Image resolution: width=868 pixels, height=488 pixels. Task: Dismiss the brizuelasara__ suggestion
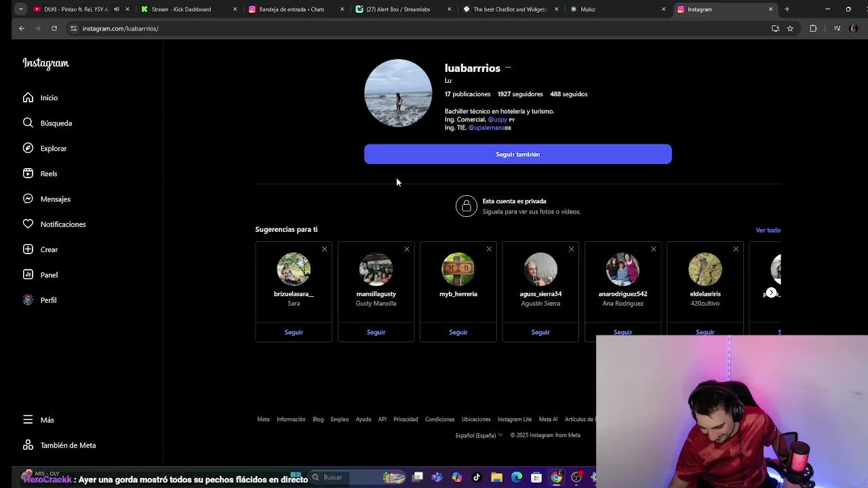click(324, 249)
